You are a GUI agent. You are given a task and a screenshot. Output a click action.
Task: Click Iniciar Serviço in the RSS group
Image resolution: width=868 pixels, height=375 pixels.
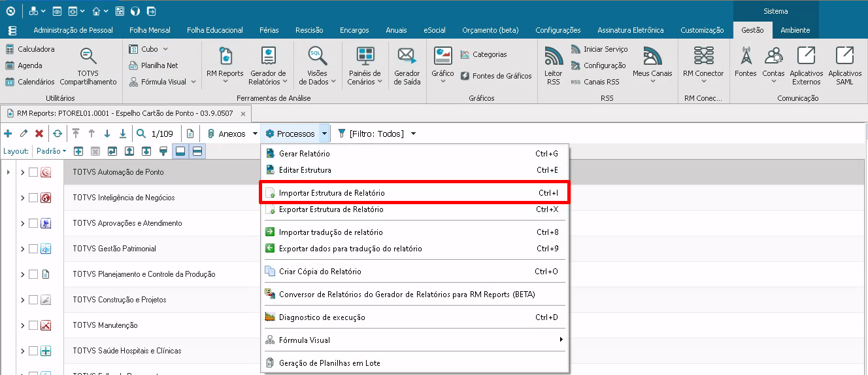coord(599,49)
